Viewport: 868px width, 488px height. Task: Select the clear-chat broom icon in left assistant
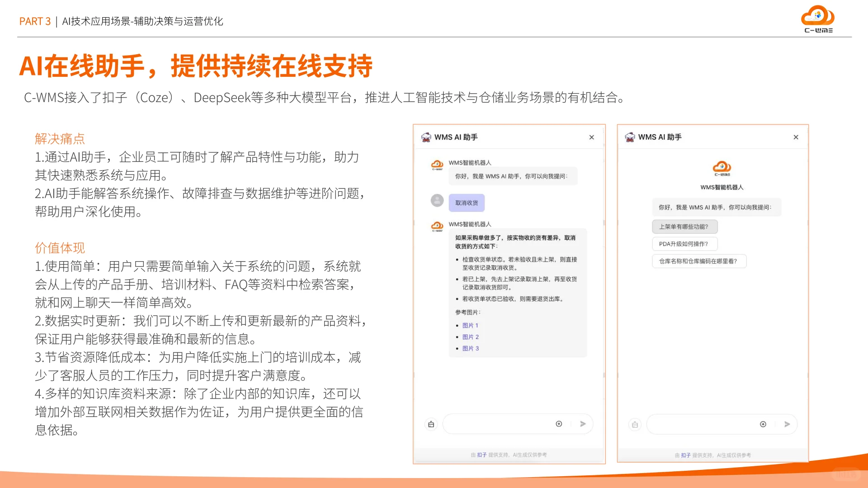click(430, 424)
